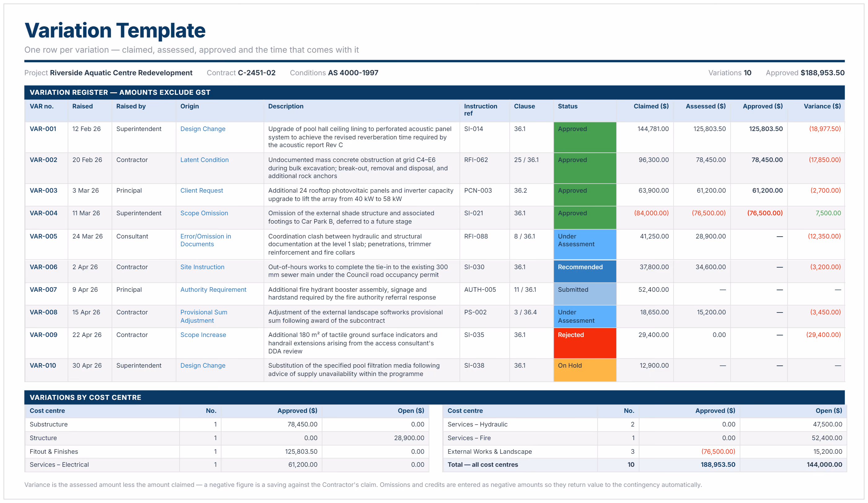Open the Client Request origin link

(201, 190)
